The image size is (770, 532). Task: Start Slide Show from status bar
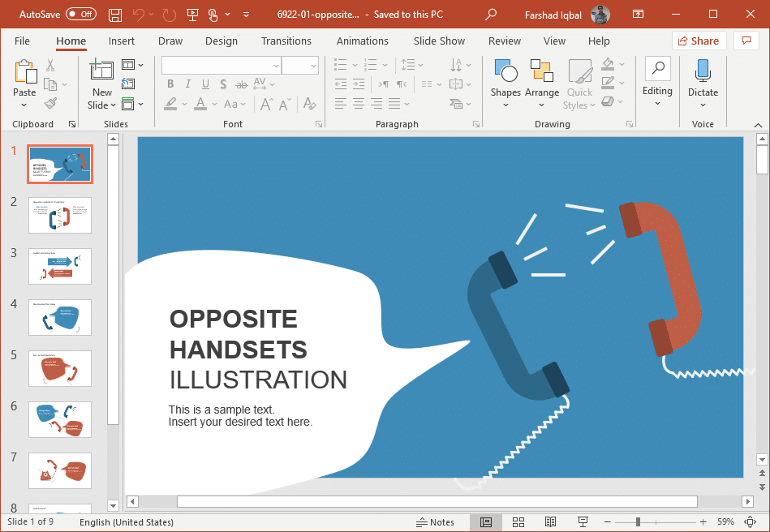pos(583,521)
